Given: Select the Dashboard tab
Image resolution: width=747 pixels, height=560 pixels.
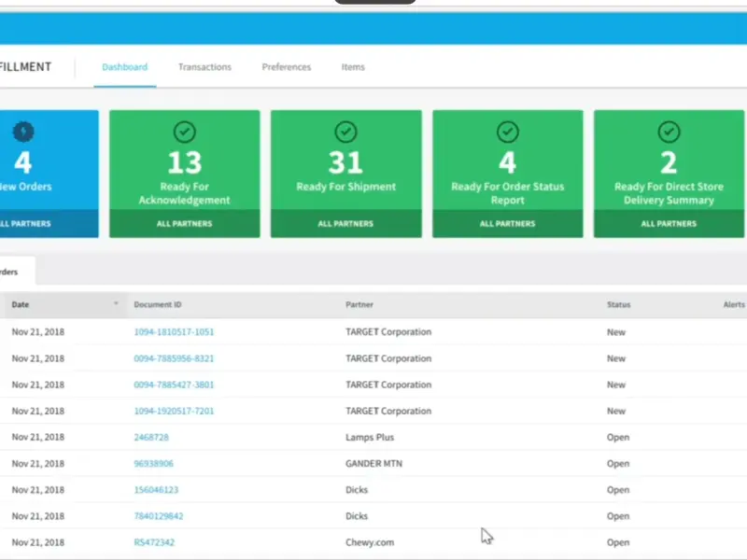Looking at the screenshot, I should click(x=124, y=67).
